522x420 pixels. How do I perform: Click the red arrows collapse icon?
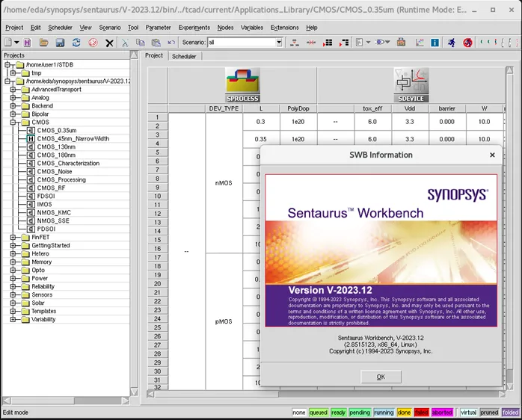pos(311,43)
